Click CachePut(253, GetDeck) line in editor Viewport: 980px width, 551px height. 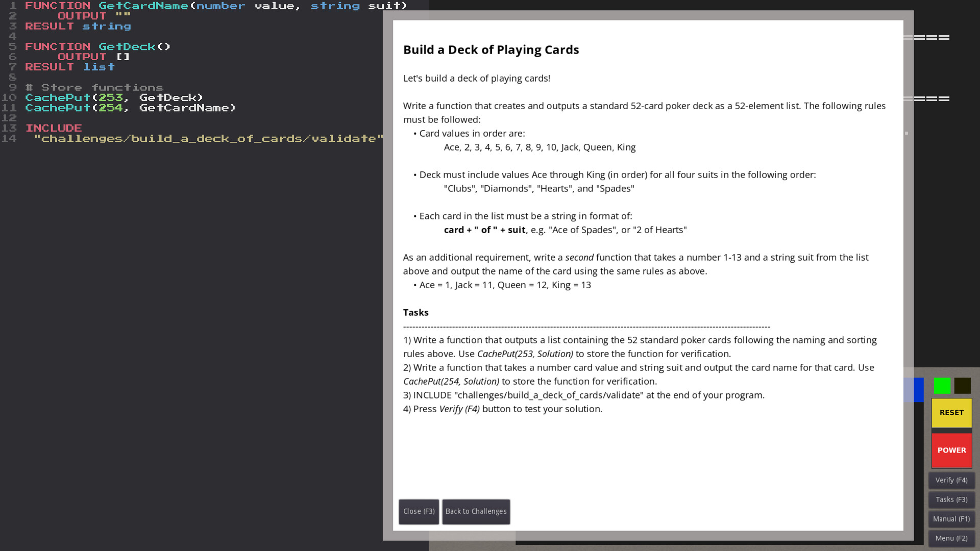pyautogui.click(x=114, y=97)
